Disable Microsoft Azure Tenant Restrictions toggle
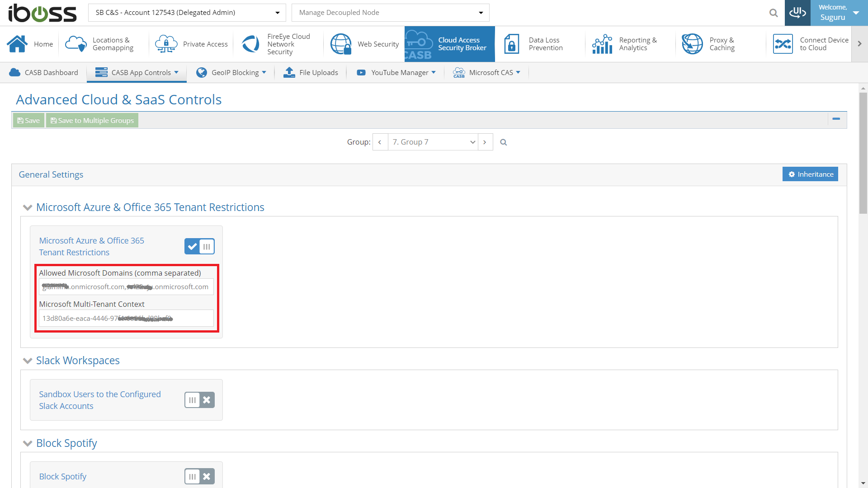Screen dimensions: 868x488 199,246
